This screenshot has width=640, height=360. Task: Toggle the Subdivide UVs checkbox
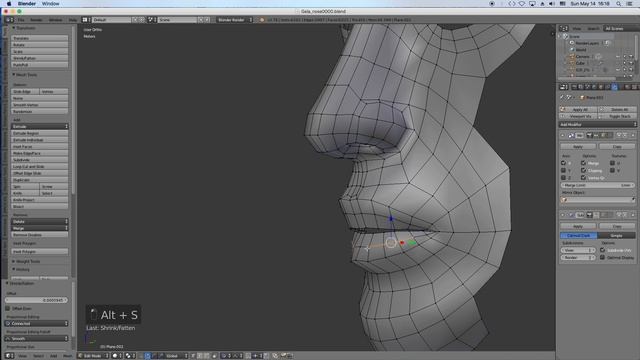tap(602, 250)
